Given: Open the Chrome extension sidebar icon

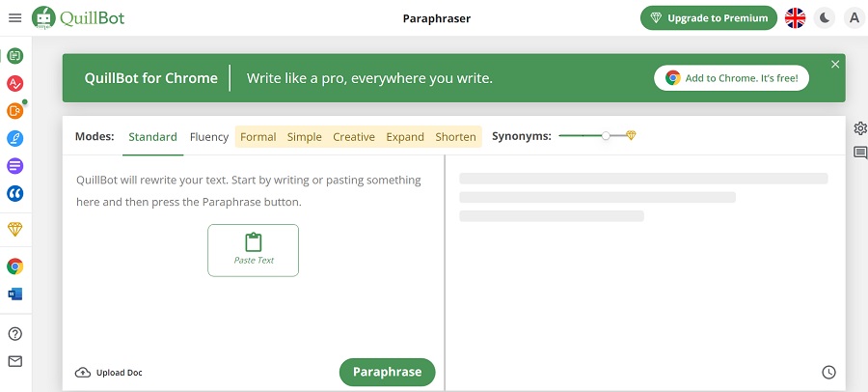Looking at the screenshot, I should 14,266.
